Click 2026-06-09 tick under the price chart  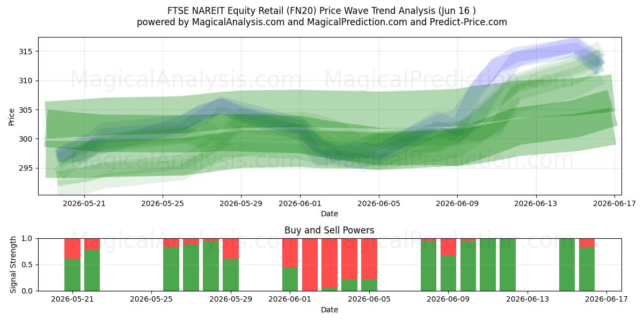coord(457,203)
